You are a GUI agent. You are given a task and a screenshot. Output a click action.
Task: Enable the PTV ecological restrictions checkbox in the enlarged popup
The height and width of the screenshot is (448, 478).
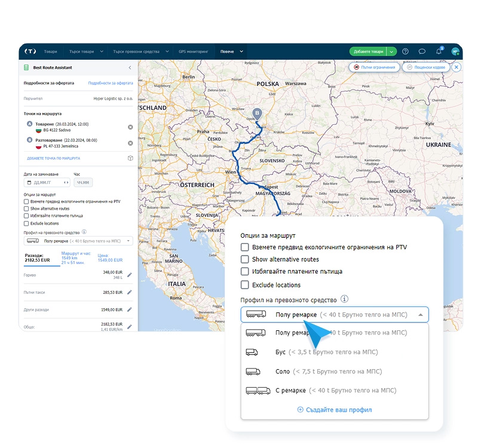tap(244, 247)
